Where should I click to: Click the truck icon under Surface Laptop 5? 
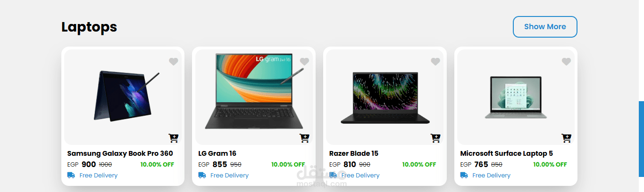click(x=464, y=175)
